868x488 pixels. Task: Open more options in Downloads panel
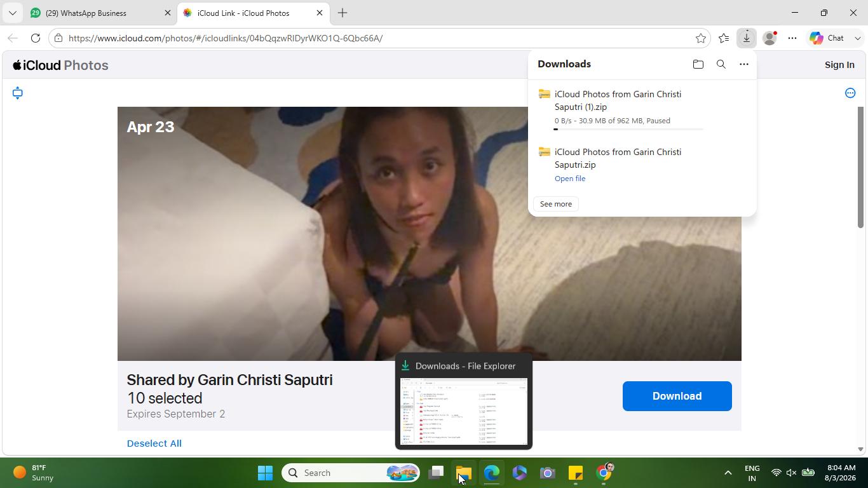[x=743, y=64]
